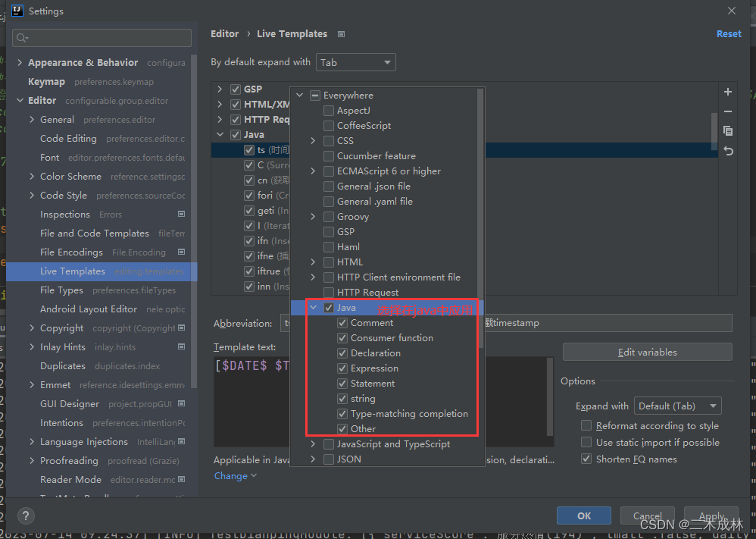Open the File Types settings
The height and width of the screenshot is (539, 756).
coord(61,290)
